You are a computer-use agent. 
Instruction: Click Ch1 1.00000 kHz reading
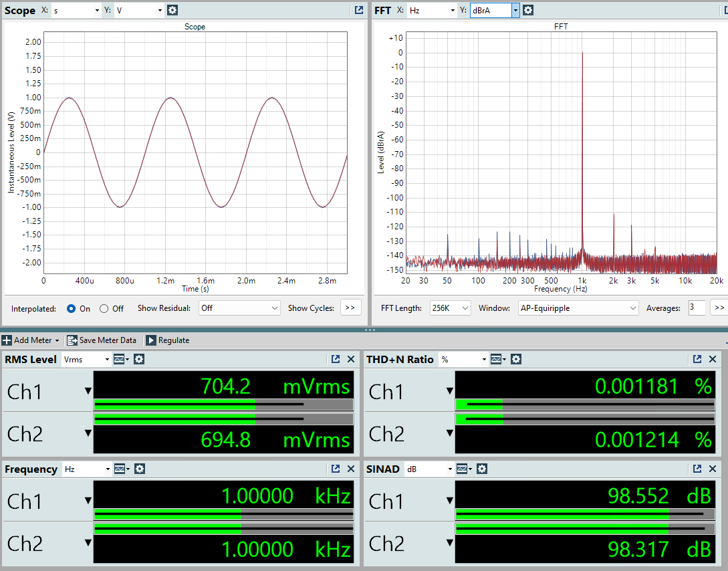tap(285, 496)
